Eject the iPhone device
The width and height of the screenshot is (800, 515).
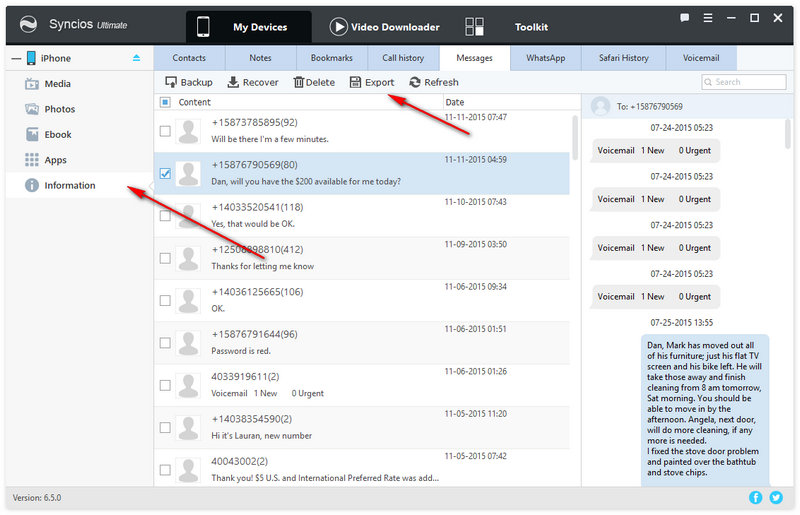137,59
